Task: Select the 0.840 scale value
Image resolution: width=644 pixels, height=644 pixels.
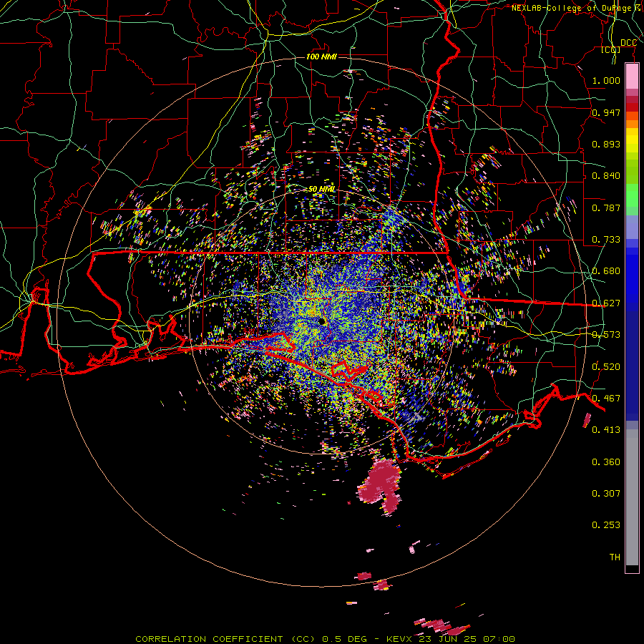Action: pos(606,176)
